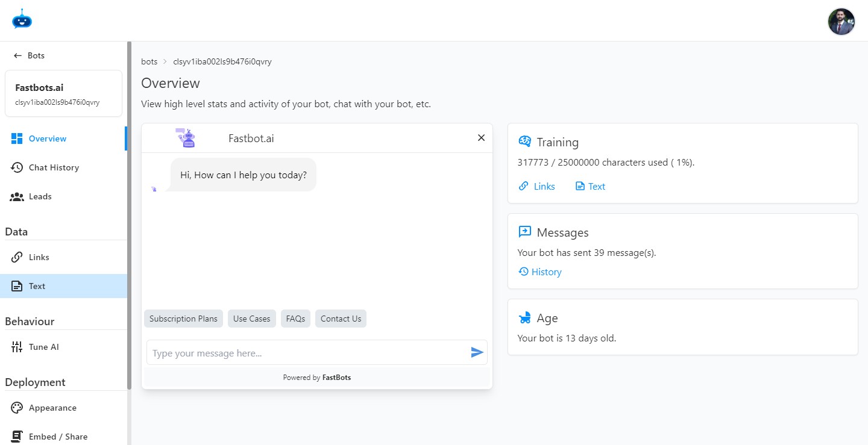Click the Powered by FastBots link

coord(317,378)
